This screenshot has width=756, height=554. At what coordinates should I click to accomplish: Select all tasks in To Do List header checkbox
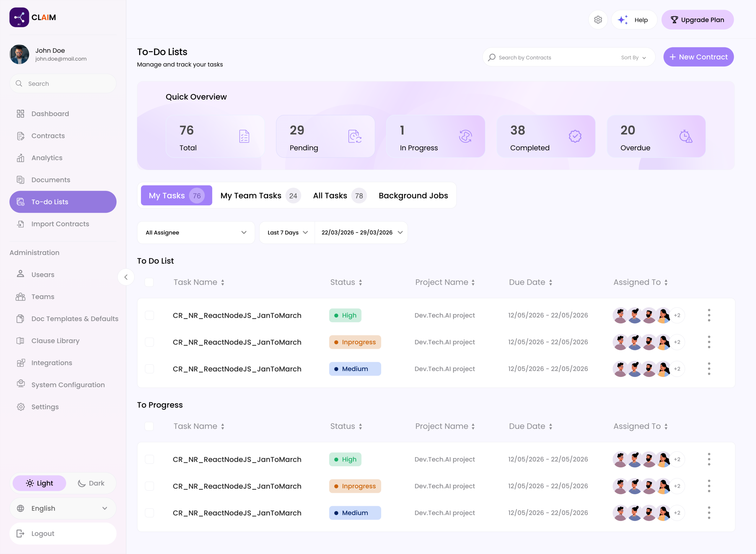click(149, 282)
